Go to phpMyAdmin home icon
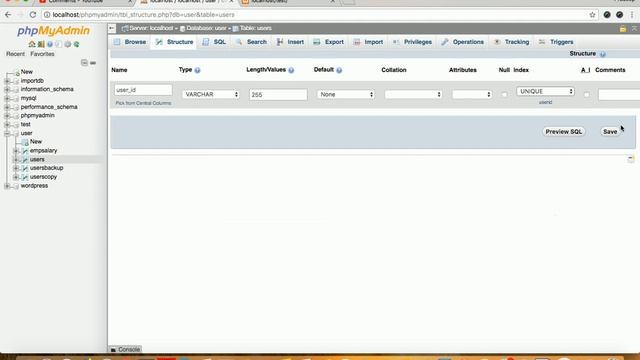 [32, 44]
